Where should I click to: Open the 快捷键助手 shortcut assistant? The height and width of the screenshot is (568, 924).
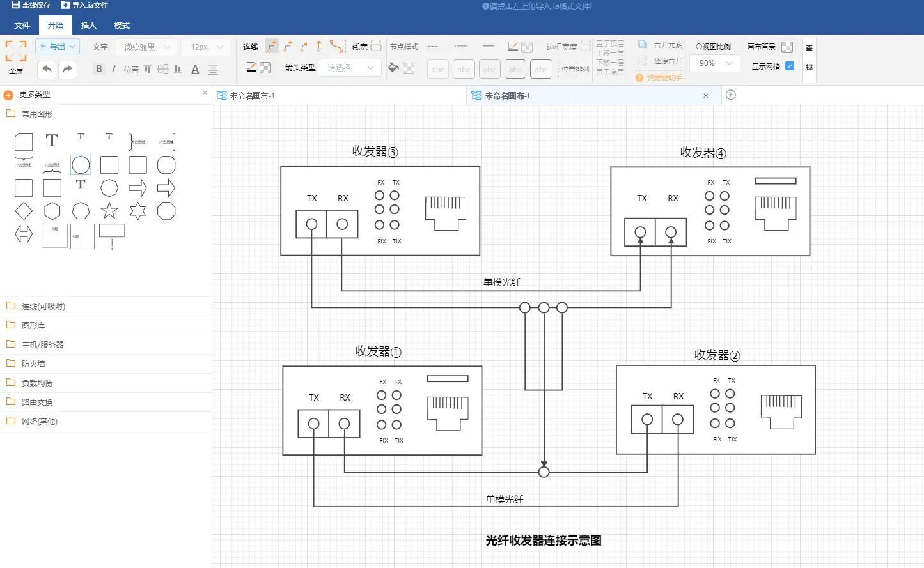point(659,77)
